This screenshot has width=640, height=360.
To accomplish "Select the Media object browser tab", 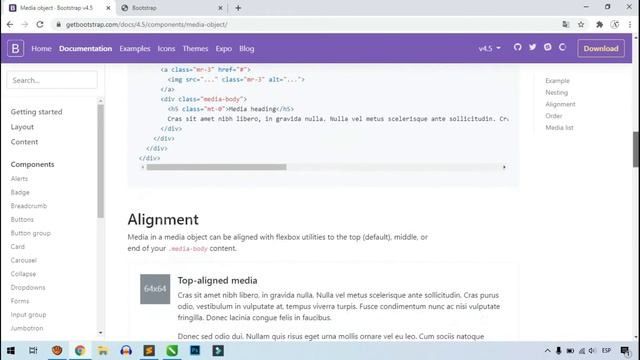I will click(x=59, y=8).
